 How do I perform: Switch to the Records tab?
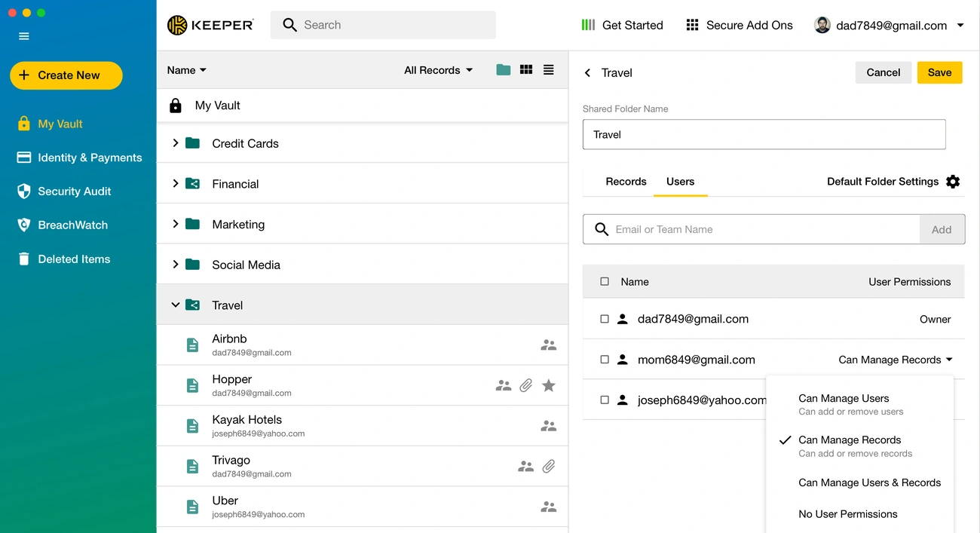(x=626, y=181)
